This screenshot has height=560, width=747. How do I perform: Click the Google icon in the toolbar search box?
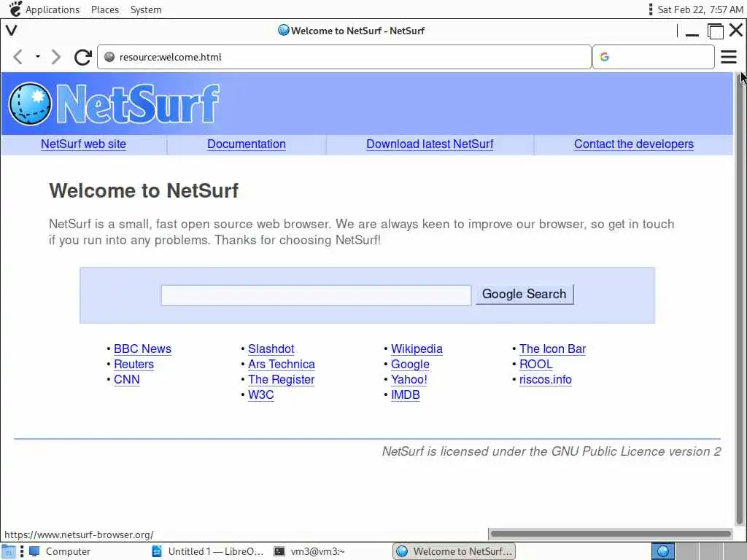click(x=605, y=57)
